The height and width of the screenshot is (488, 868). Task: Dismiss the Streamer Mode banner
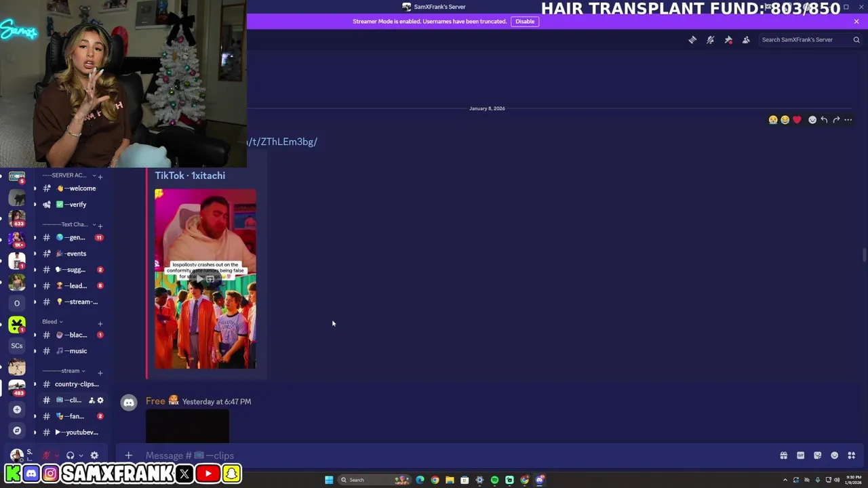tap(856, 21)
